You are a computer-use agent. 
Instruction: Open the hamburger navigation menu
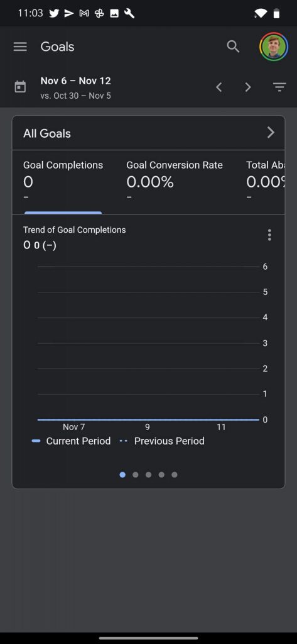coord(20,47)
